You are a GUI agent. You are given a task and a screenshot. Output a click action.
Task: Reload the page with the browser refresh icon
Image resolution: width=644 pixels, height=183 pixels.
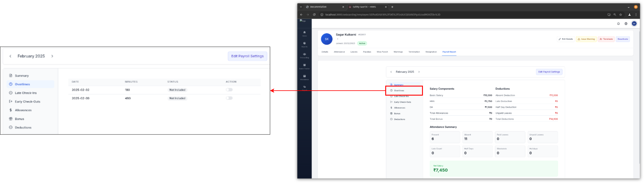click(314, 15)
